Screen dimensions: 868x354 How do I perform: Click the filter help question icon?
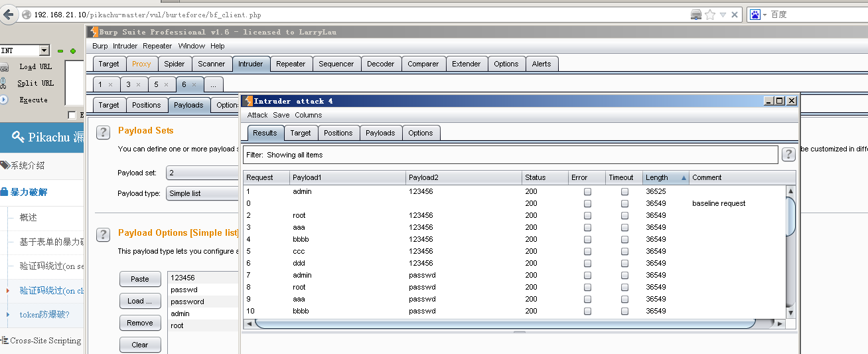(788, 155)
